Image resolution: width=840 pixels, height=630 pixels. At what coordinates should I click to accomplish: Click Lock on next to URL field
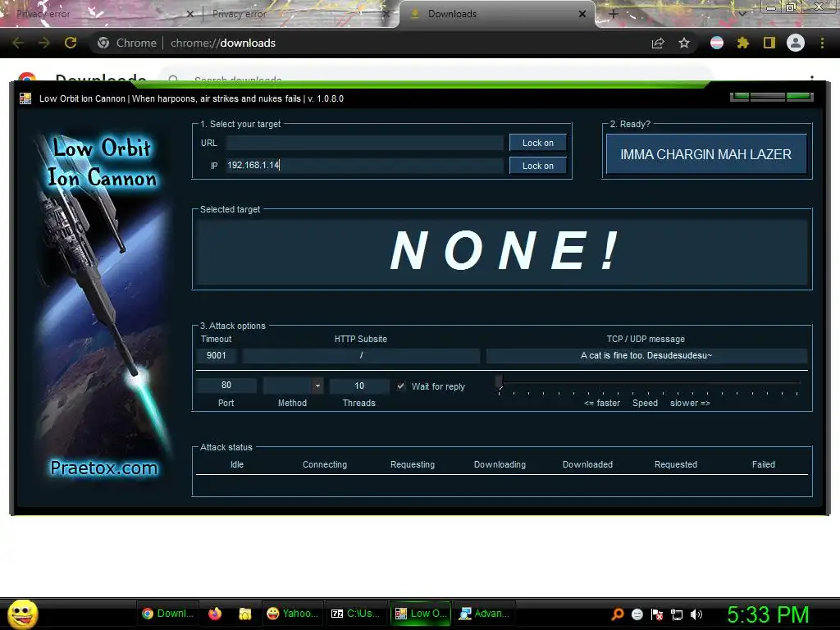(x=538, y=143)
